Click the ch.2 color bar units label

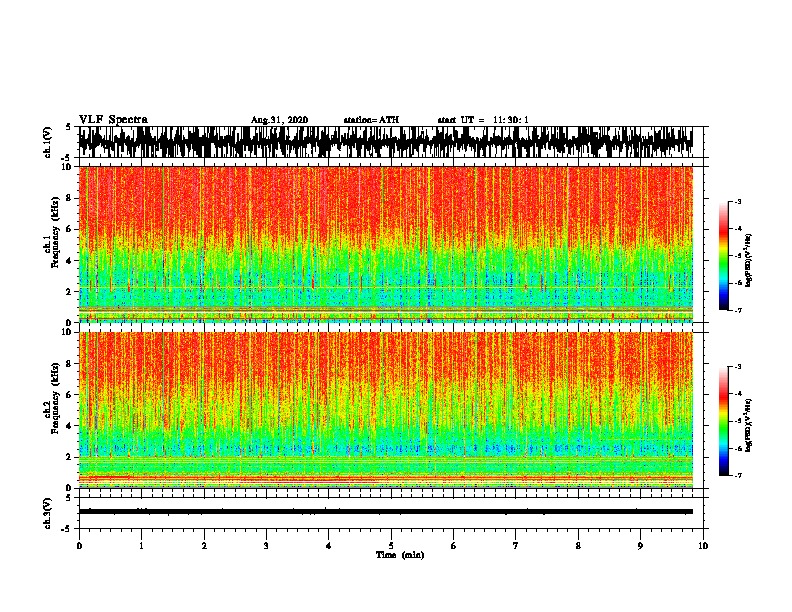[748, 425]
